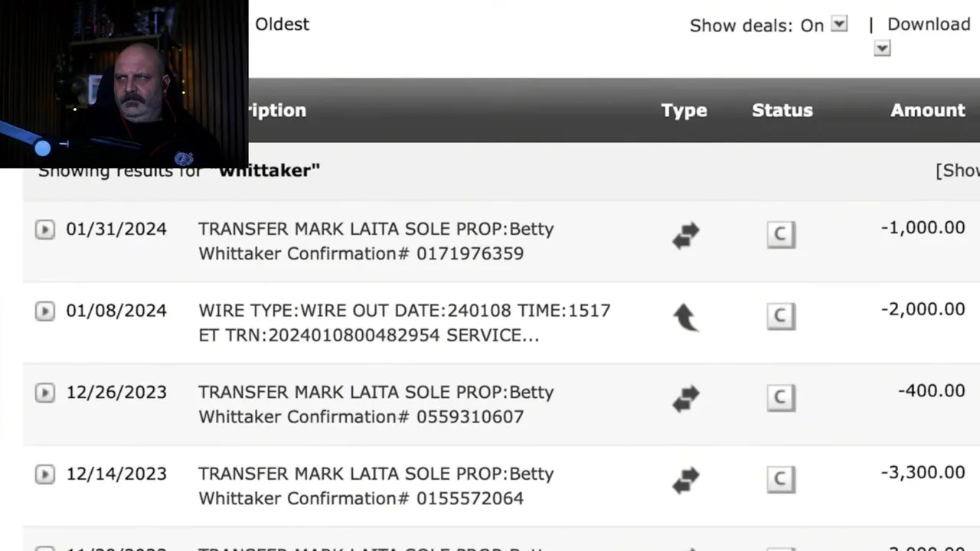Image resolution: width=980 pixels, height=551 pixels.
Task: Sort by the Amount column header
Action: 927,110
